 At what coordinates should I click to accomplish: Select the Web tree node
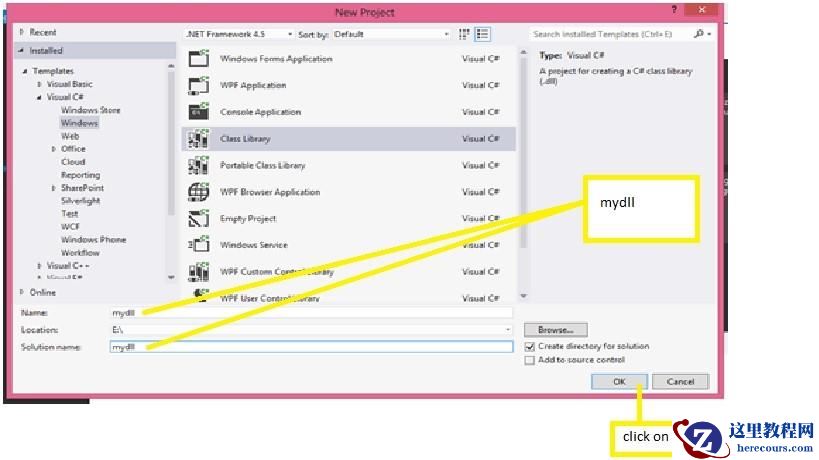pos(70,136)
